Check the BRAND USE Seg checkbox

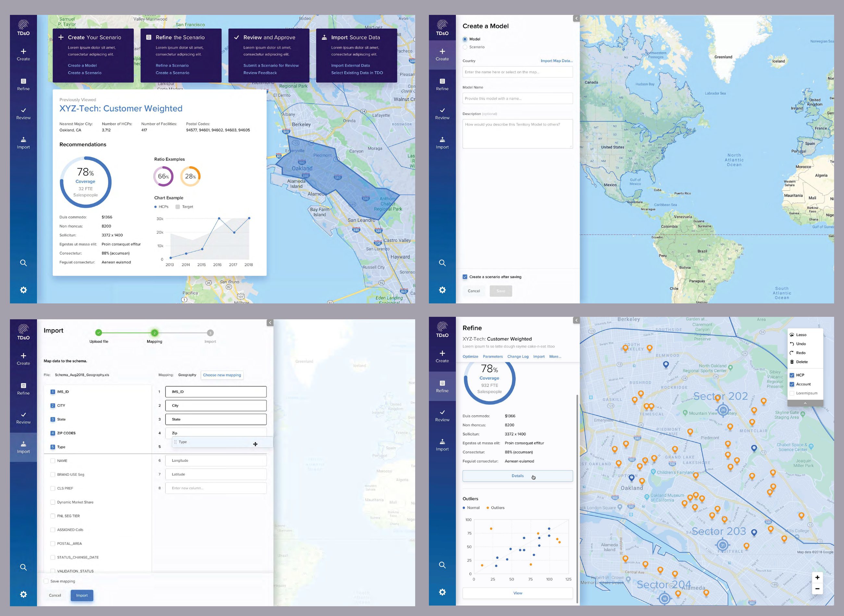coord(53,474)
